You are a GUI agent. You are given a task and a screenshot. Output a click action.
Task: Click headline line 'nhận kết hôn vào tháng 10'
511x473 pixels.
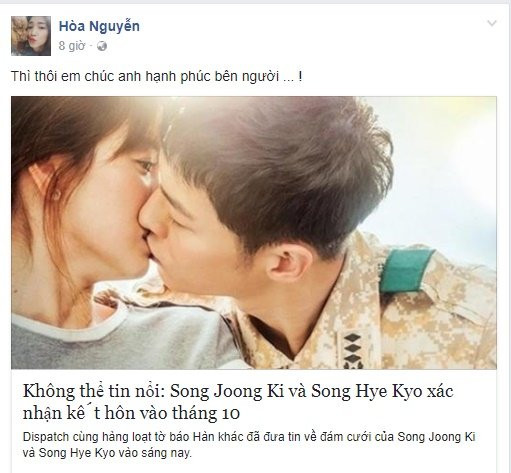pyautogui.click(x=131, y=413)
